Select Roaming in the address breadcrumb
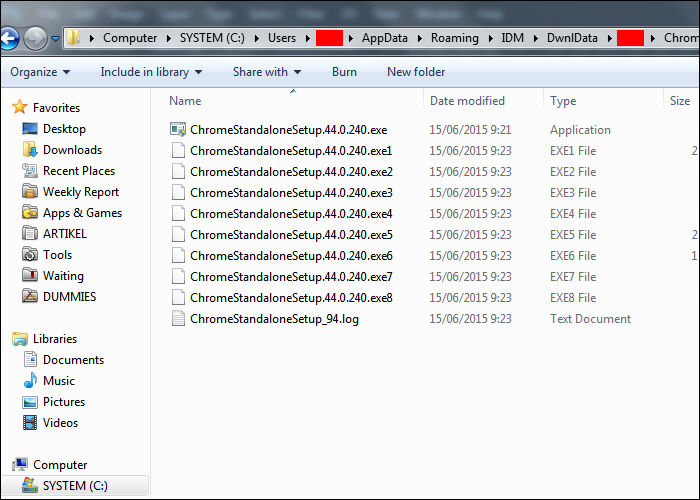 coord(454,38)
